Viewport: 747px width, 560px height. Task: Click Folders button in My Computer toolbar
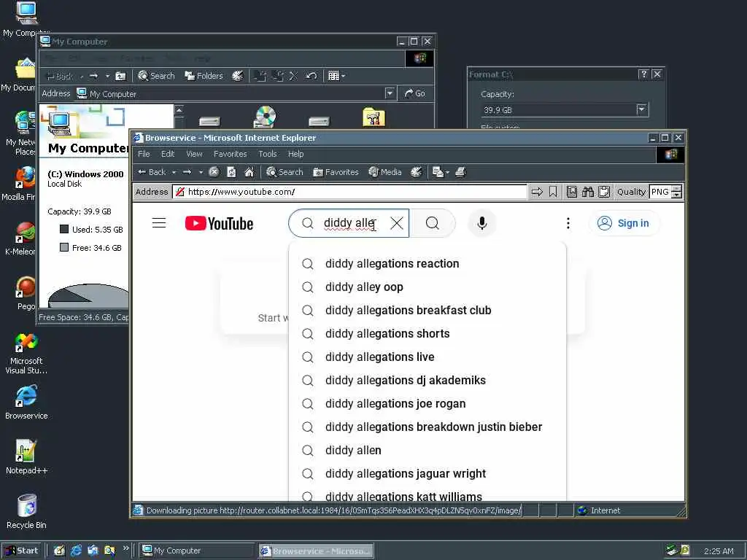click(x=204, y=76)
